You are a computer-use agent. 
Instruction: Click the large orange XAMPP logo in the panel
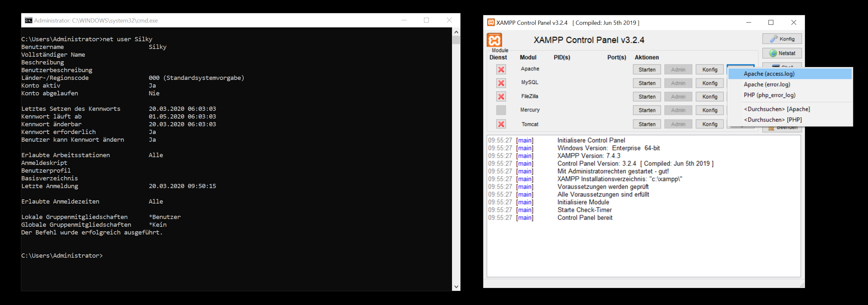point(494,40)
